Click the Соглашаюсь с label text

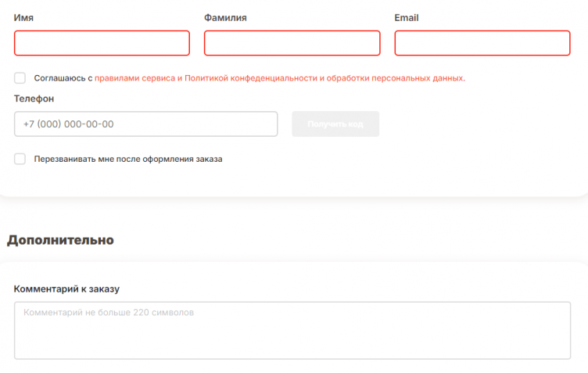[63, 78]
